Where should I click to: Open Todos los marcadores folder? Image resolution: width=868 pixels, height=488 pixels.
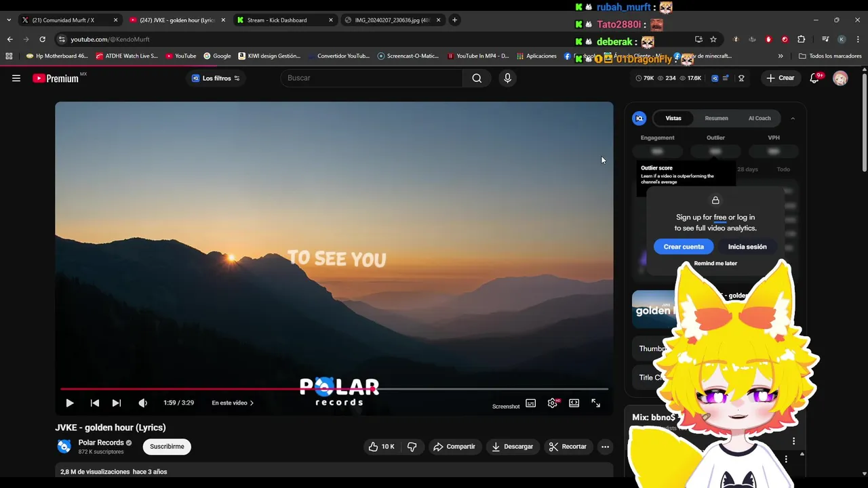click(x=831, y=56)
